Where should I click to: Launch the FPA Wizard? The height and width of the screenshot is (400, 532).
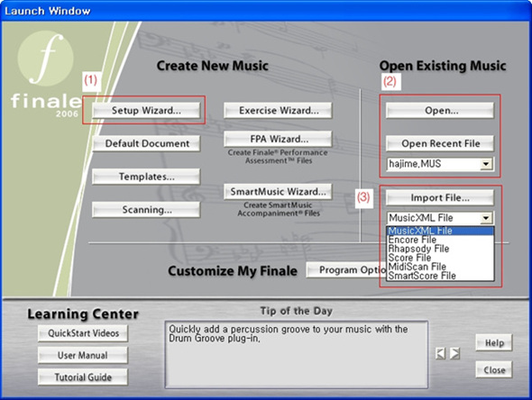(278, 139)
